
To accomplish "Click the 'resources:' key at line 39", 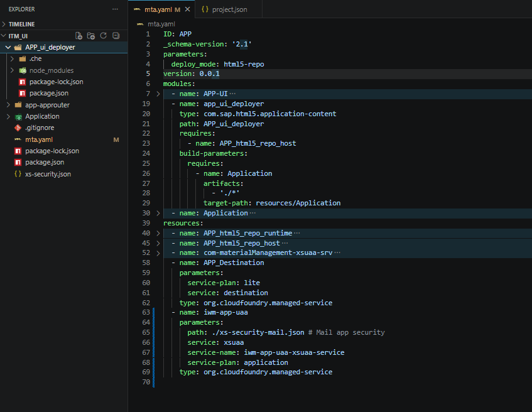I will (183, 223).
